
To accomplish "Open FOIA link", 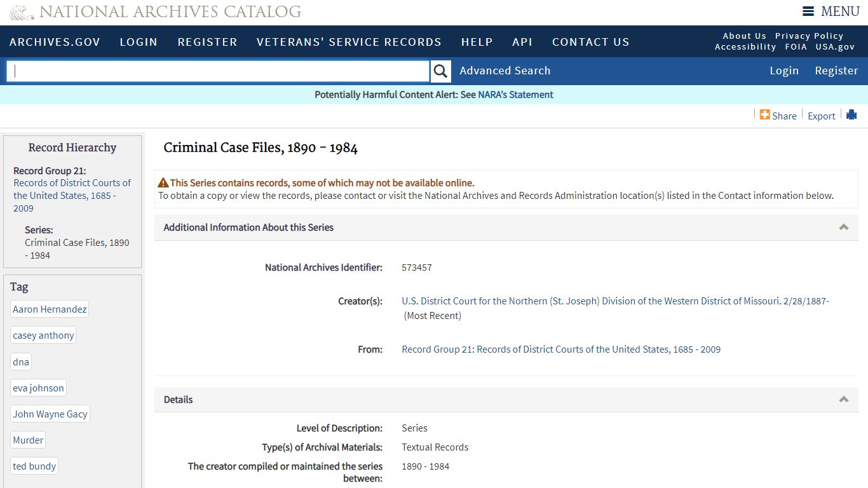I will 796,46.
